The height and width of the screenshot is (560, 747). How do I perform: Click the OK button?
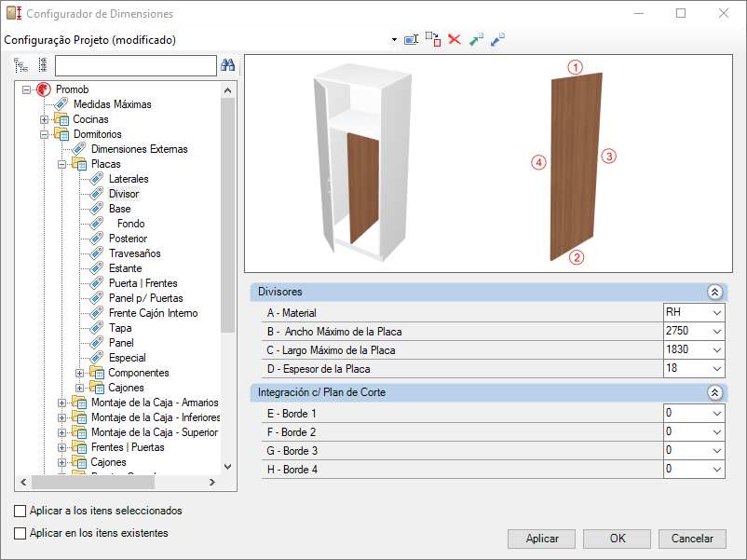617,539
